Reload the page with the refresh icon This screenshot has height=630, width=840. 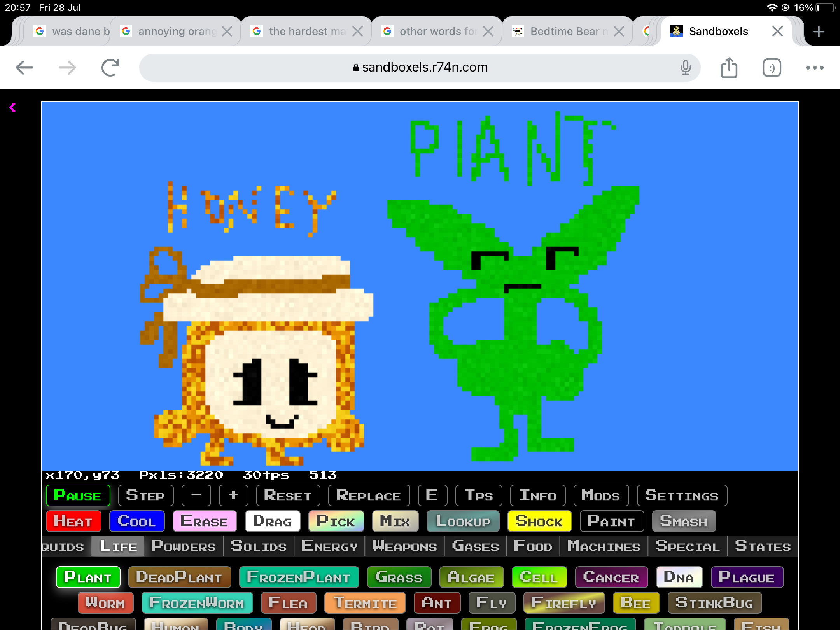click(x=110, y=68)
